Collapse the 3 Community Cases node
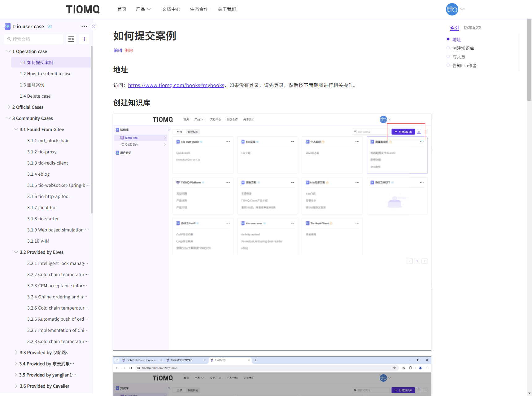The image size is (532, 396). tap(8, 118)
